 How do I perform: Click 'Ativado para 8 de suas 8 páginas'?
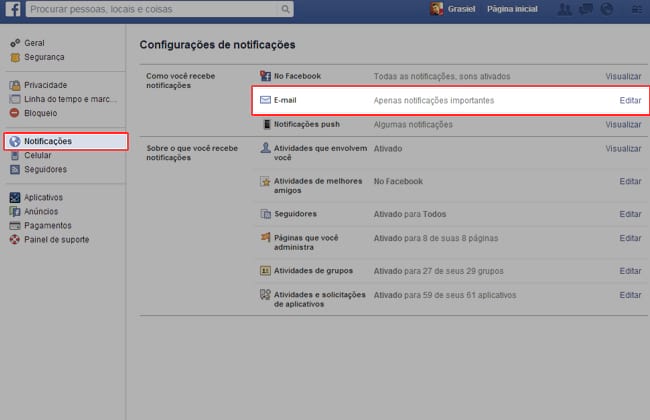pos(436,238)
